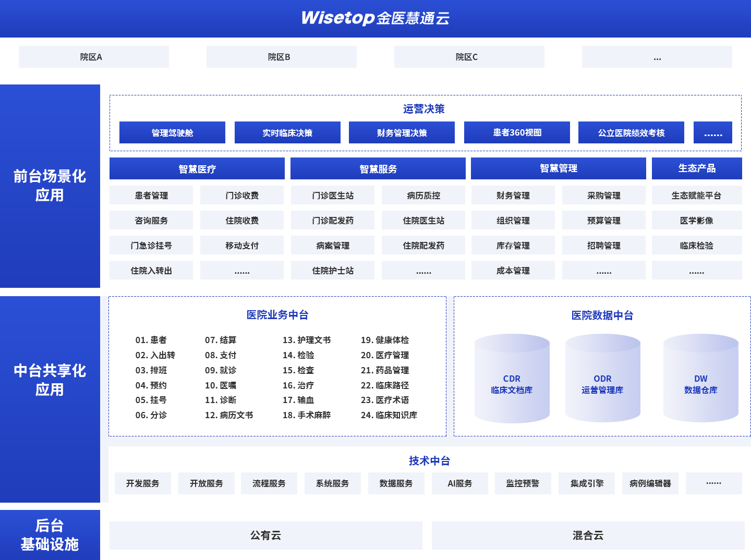Click the 门诊医生站 cell
The width and height of the screenshot is (751, 560).
coord(333,195)
